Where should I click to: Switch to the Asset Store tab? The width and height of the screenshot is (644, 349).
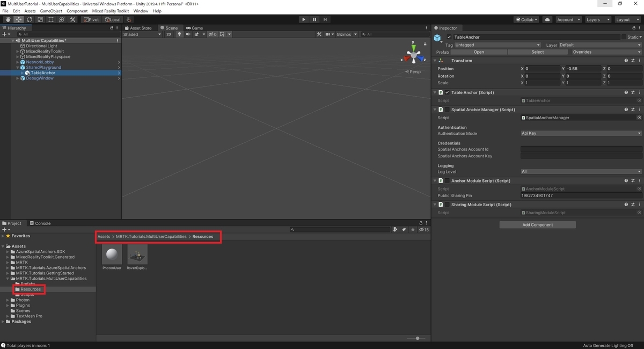[x=138, y=28]
